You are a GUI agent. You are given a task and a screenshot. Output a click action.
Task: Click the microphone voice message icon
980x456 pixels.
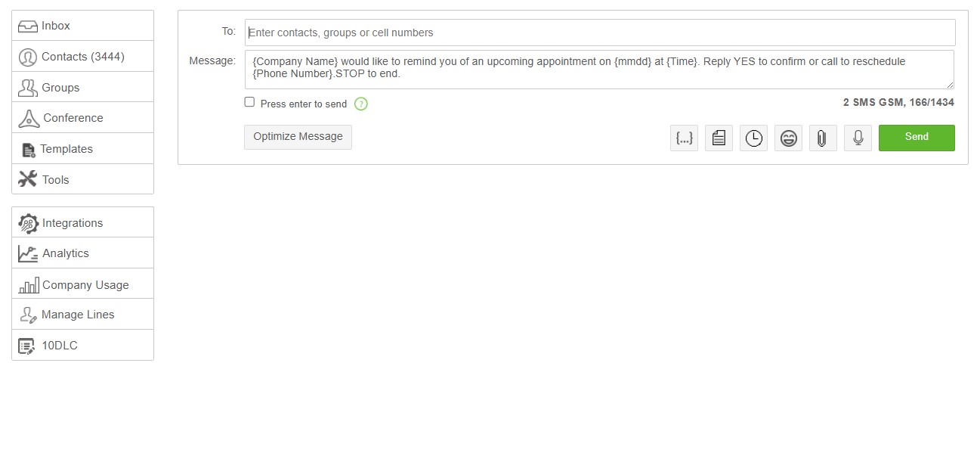[858, 138]
